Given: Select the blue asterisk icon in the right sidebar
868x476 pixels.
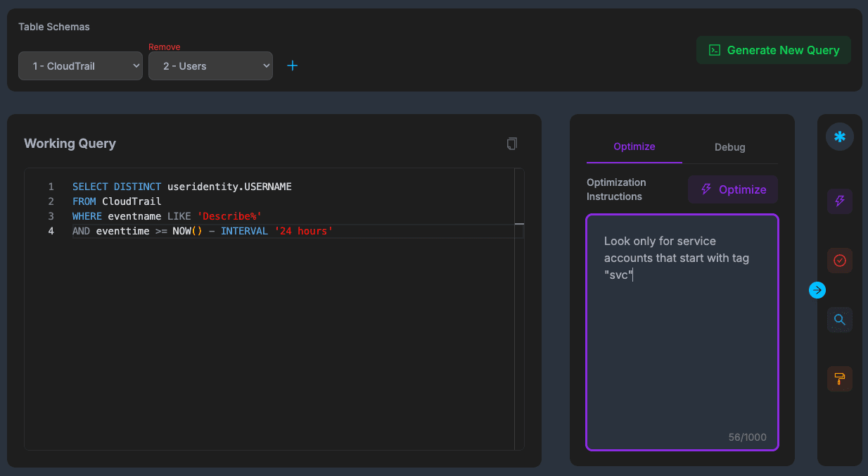Looking at the screenshot, I should tap(839, 137).
